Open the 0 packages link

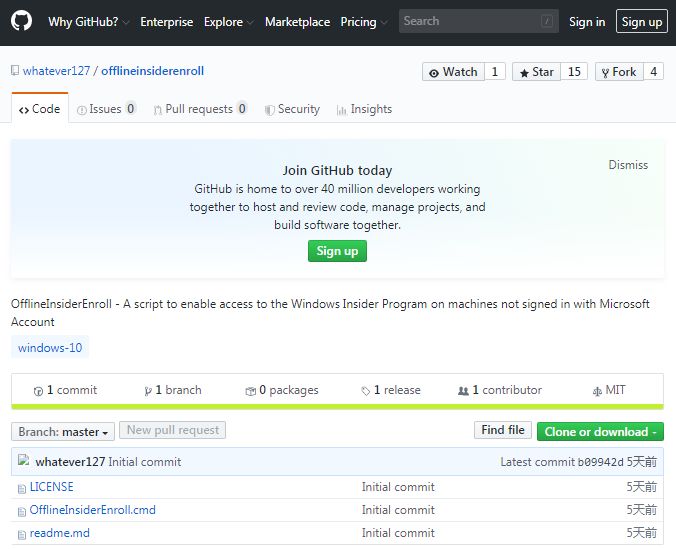[x=282, y=390]
